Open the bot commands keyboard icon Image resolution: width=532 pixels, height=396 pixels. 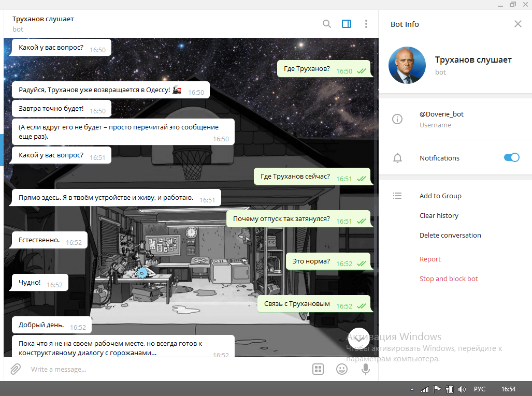(x=318, y=369)
